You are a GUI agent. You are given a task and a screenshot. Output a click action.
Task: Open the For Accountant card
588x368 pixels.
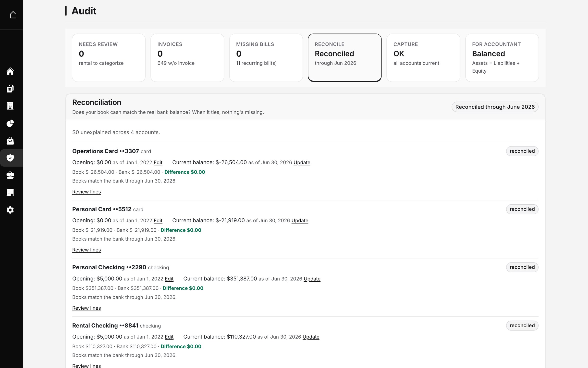pos(502,58)
